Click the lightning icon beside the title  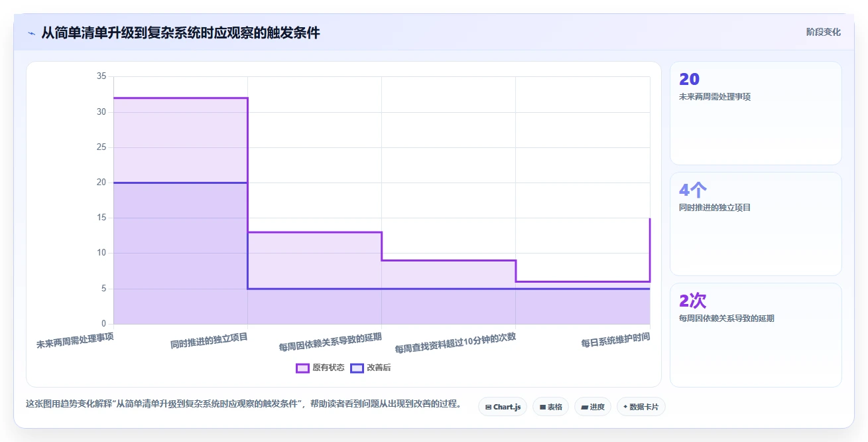31,33
